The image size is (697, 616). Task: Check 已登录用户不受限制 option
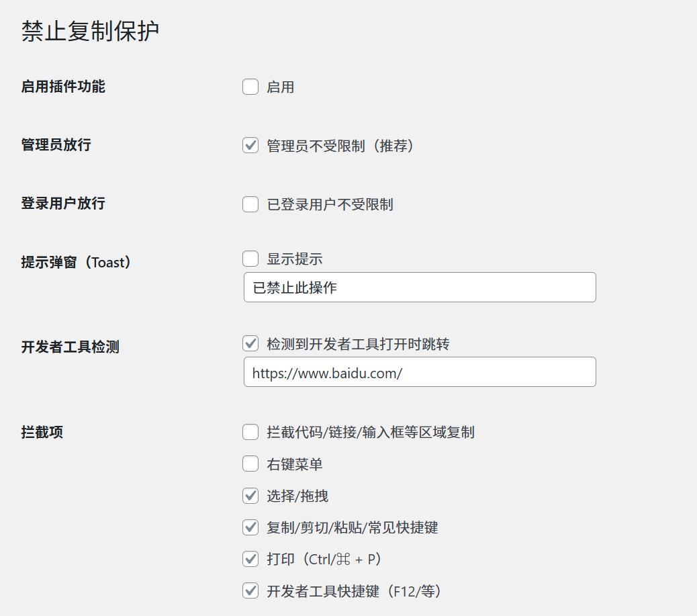[250, 204]
